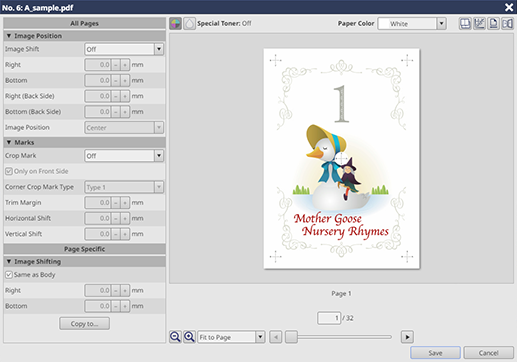Click the page navigation slider handle
Viewport: 517px width, 362px height.
pos(291,337)
